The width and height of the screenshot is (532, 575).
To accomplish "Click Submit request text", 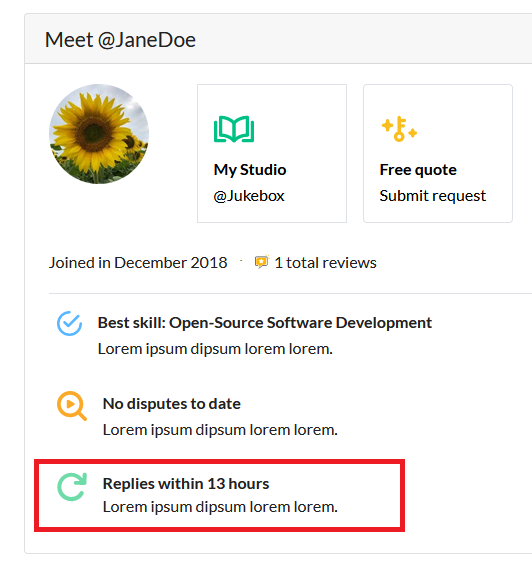I will click(433, 196).
